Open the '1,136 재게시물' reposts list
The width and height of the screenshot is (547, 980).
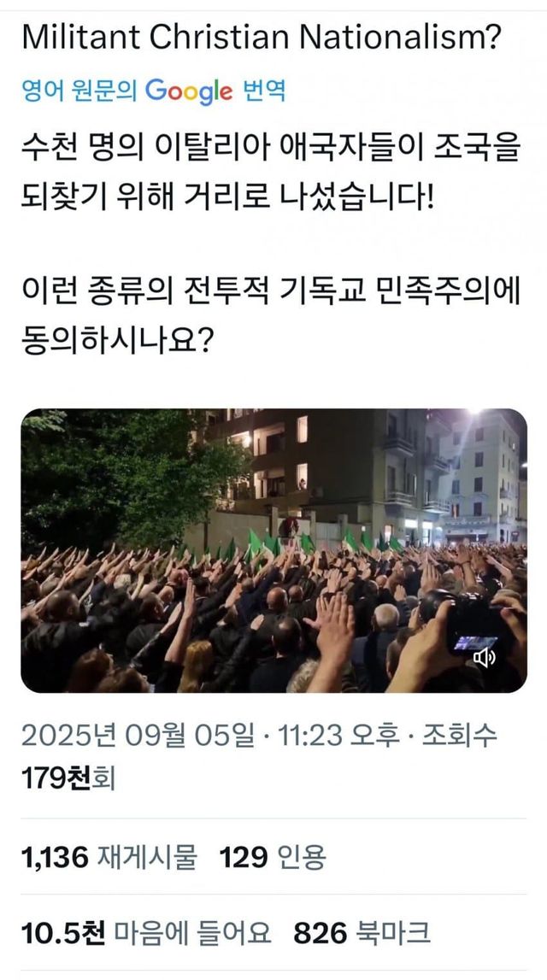click(x=109, y=858)
